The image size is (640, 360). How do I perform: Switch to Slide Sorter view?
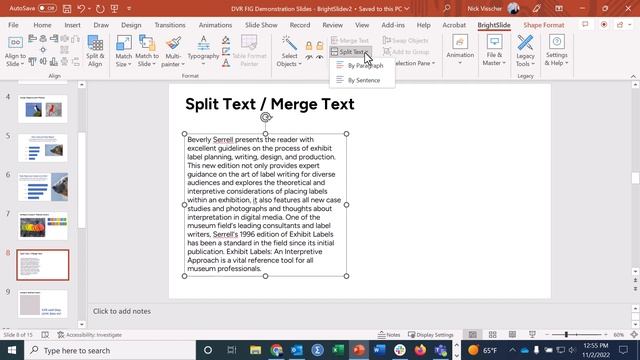[x=492, y=335]
